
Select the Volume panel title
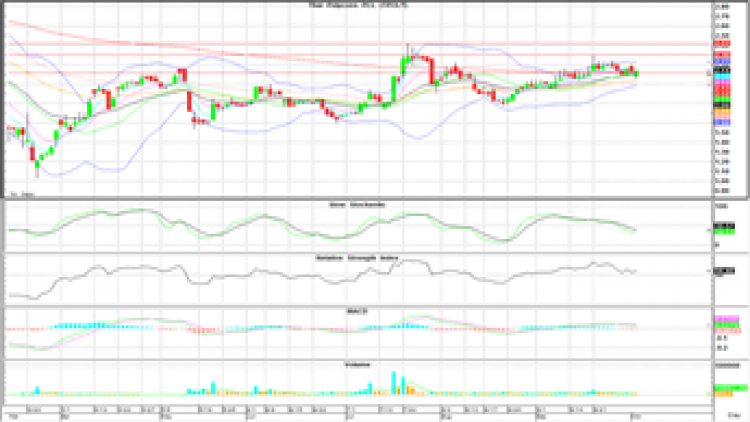(x=357, y=364)
